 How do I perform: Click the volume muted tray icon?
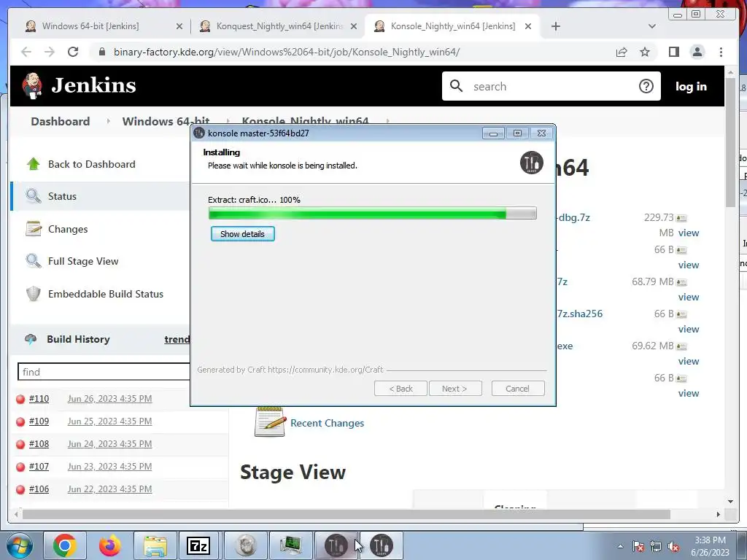click(673, 547)
